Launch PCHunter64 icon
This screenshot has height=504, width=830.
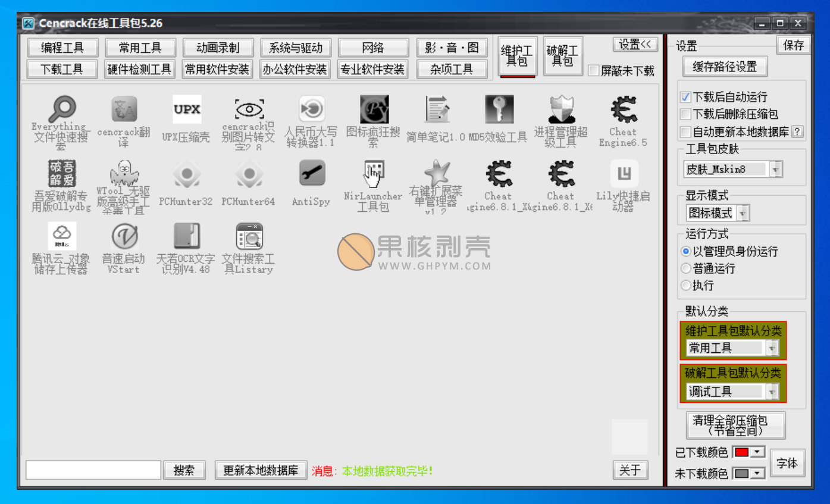tap(249, 174)
